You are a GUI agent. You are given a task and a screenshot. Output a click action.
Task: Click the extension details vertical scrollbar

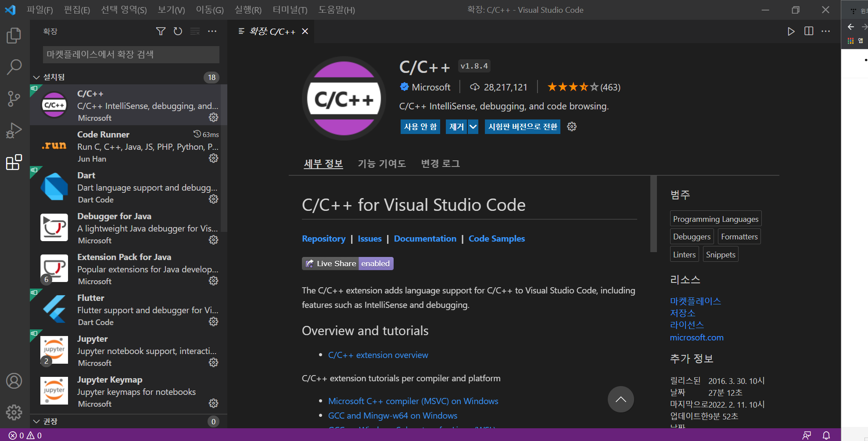point(653,214)
